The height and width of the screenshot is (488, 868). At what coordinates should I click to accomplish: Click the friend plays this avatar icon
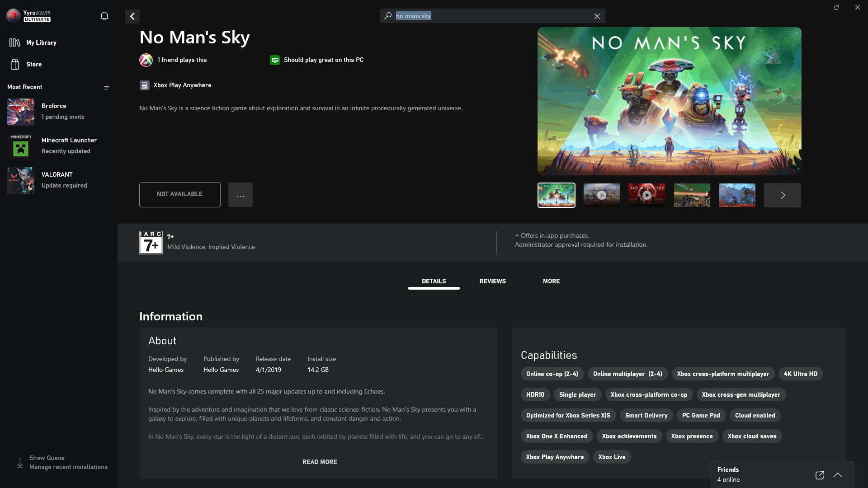tap(145, 60)
